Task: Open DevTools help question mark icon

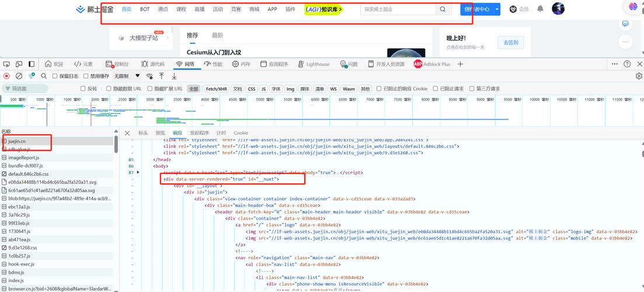Action: tap(627, 64)
